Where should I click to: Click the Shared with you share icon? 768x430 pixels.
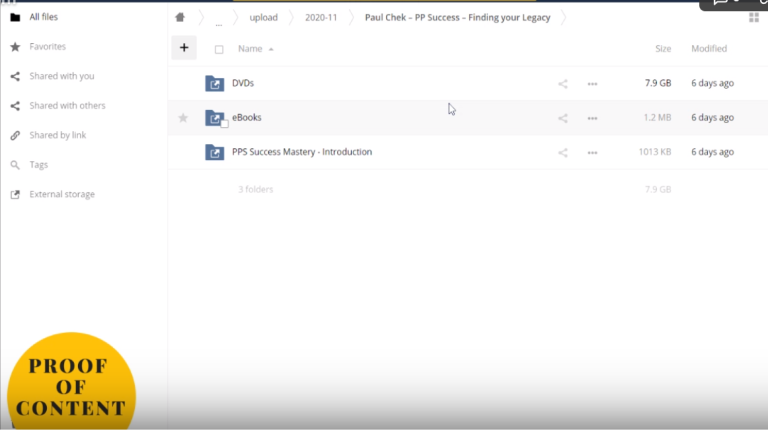click(15, 76)
